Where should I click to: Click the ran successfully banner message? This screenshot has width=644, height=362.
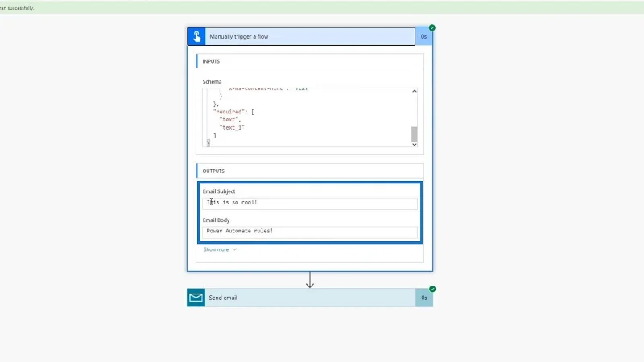(x=17, y=8)
